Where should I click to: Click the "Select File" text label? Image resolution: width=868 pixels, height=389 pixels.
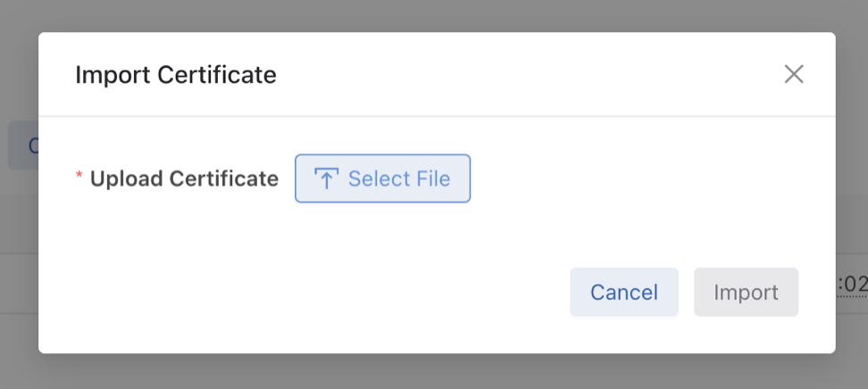[x=399, y=178]
